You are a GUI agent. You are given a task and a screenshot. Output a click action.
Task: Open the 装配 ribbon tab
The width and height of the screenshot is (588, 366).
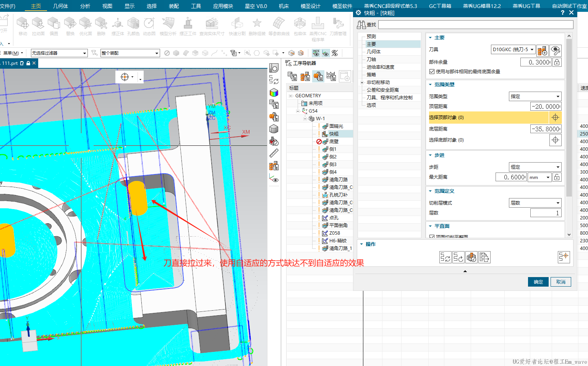(174, 6)
